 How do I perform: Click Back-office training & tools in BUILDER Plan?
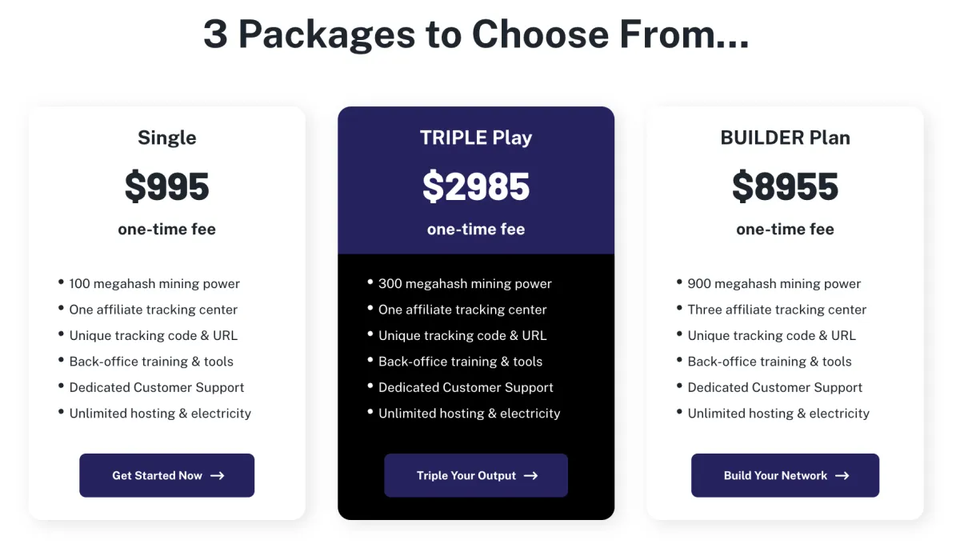pyautogui.click(x=770, y=362)
